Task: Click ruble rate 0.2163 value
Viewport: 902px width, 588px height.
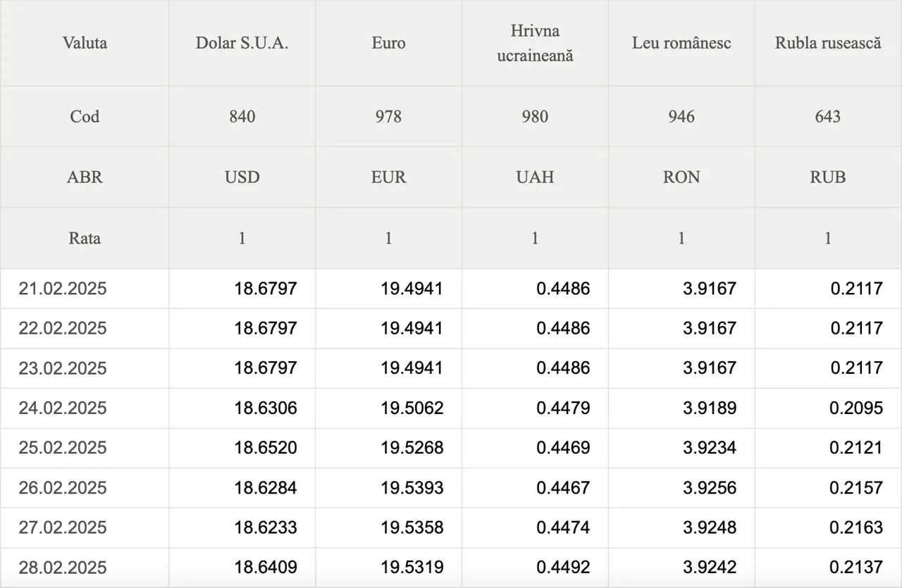Action: point(856,527)
